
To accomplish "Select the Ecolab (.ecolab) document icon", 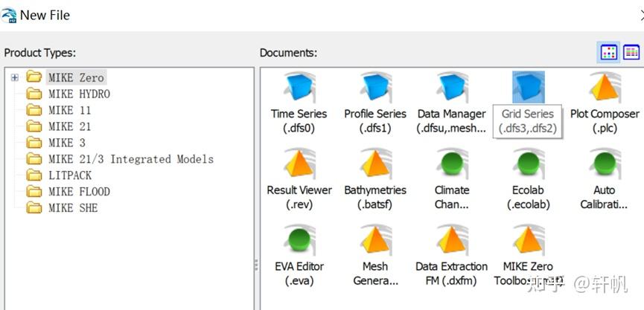I will click(528, 164).
